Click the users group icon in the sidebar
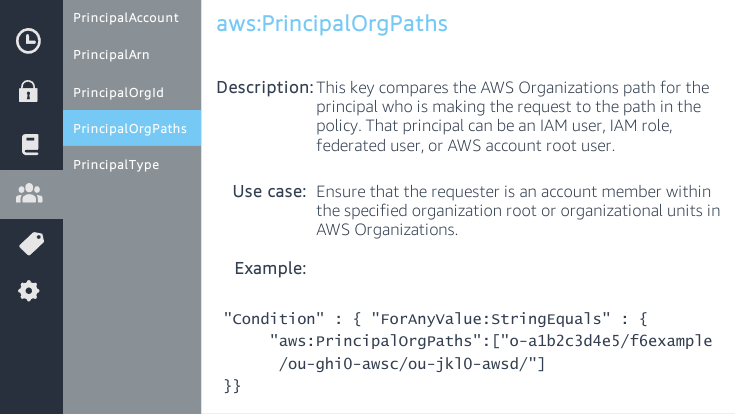Viewport: 735px width, 415px height. [30, 194]
